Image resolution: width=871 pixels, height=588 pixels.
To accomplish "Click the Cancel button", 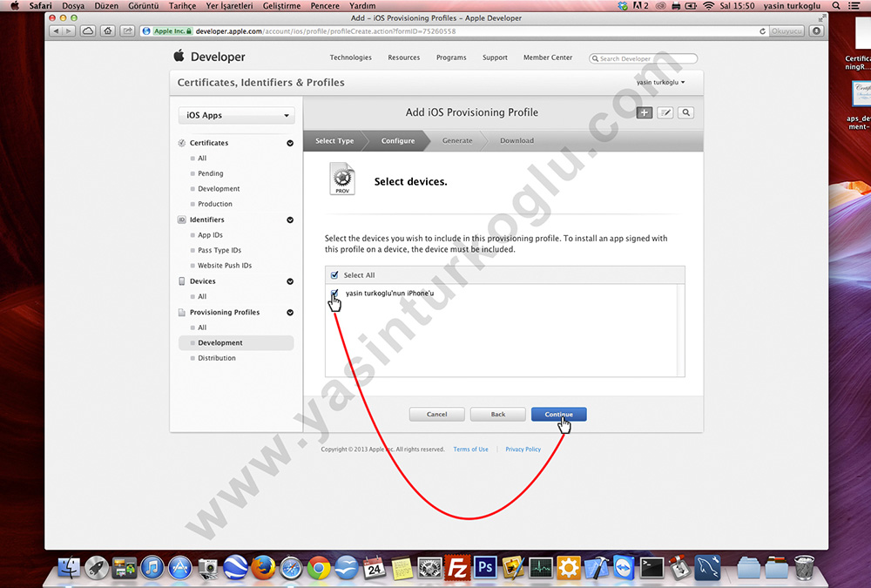I will click(436, 414).
